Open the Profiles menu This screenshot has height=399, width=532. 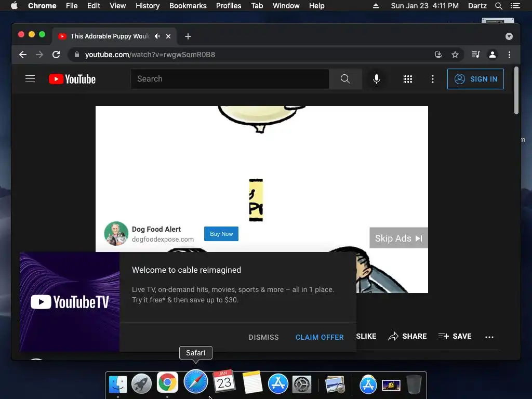(229, 6)
